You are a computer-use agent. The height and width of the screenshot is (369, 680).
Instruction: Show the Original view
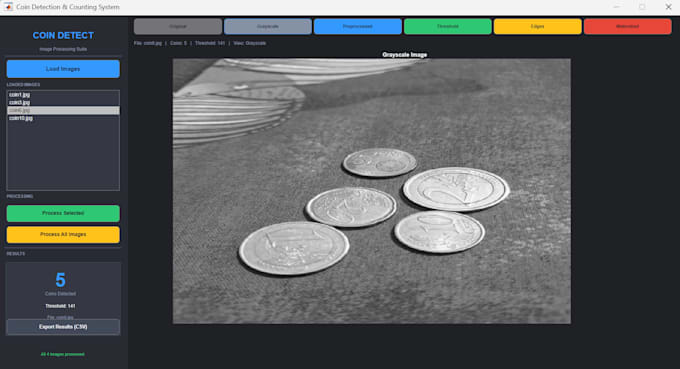coord(178,26)
